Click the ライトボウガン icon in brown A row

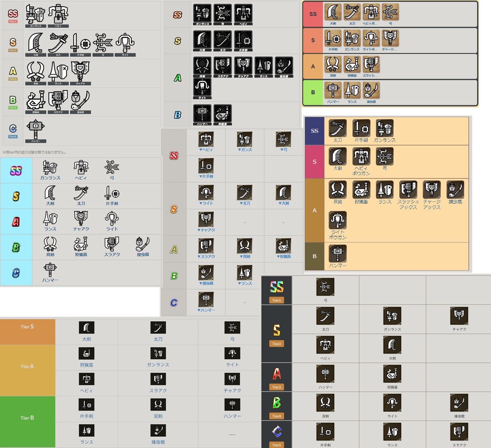[x=337, y=220]
